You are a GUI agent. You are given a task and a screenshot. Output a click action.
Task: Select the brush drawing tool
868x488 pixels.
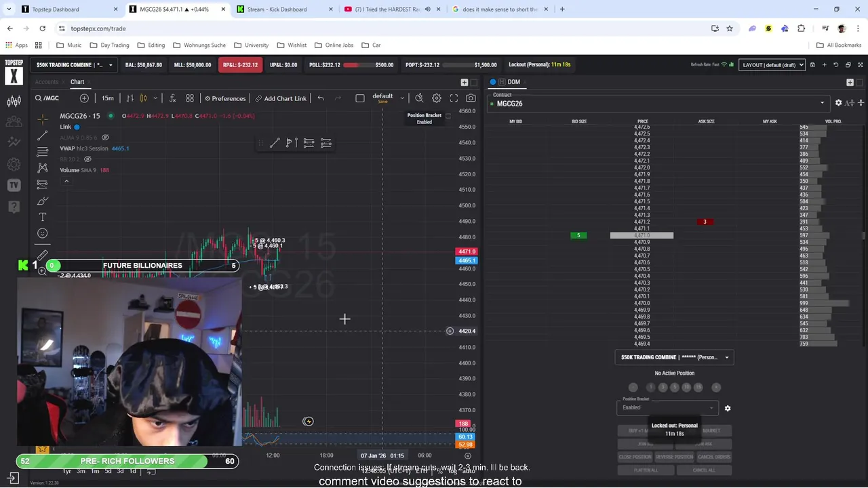(43, 201)
